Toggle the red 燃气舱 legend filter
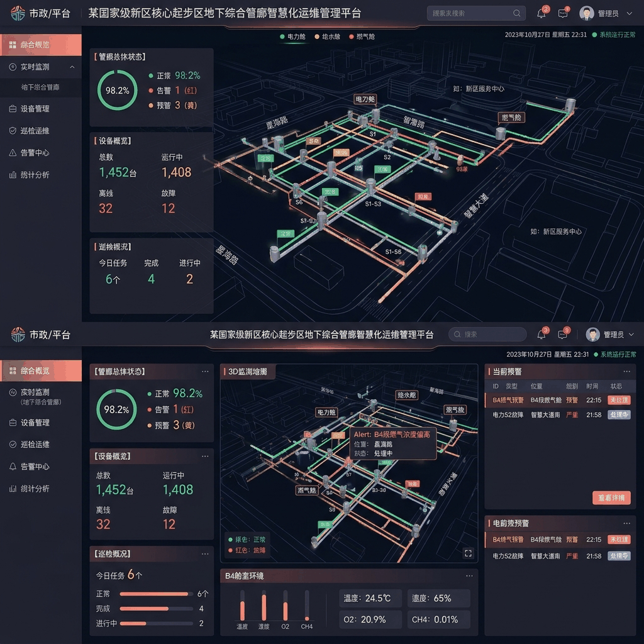The height and width of the screenshot is (644, 644). point(362,36)
